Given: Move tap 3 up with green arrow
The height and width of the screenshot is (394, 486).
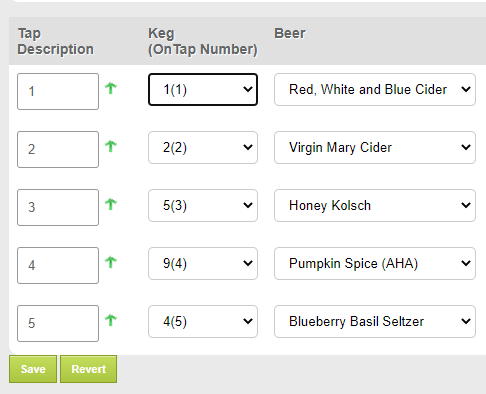Looking at the screenshot, I should [111, 204].
